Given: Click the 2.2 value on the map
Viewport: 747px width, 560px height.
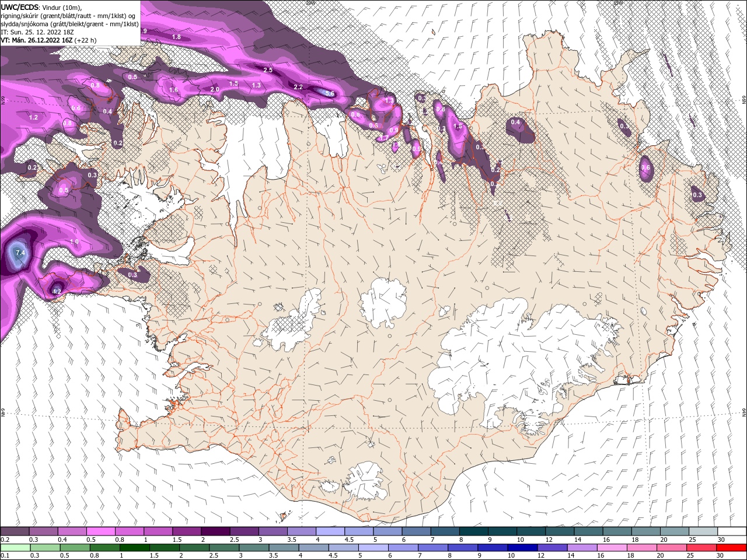Looking at the screenshot, I should tap(298, 87).
